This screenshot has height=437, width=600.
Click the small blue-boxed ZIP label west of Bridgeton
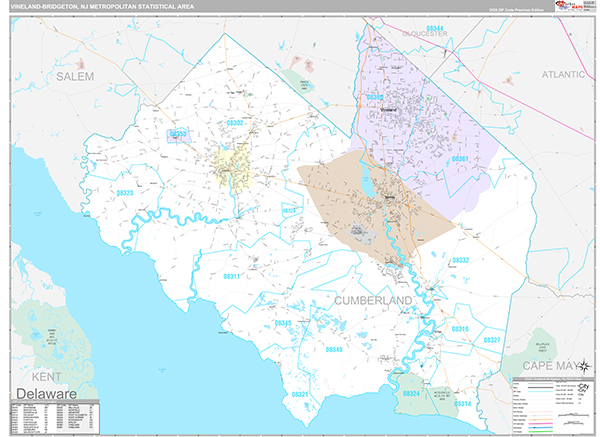click(178, 134)
